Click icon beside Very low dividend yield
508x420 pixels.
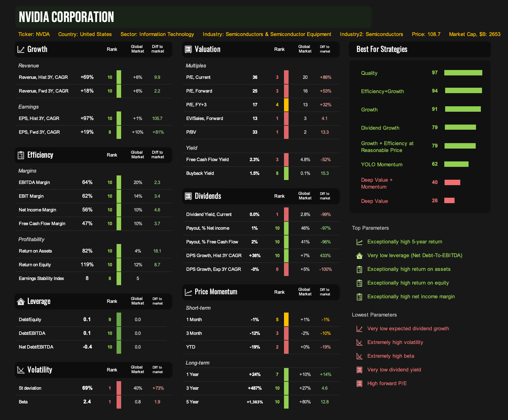[x=359, y=370]
